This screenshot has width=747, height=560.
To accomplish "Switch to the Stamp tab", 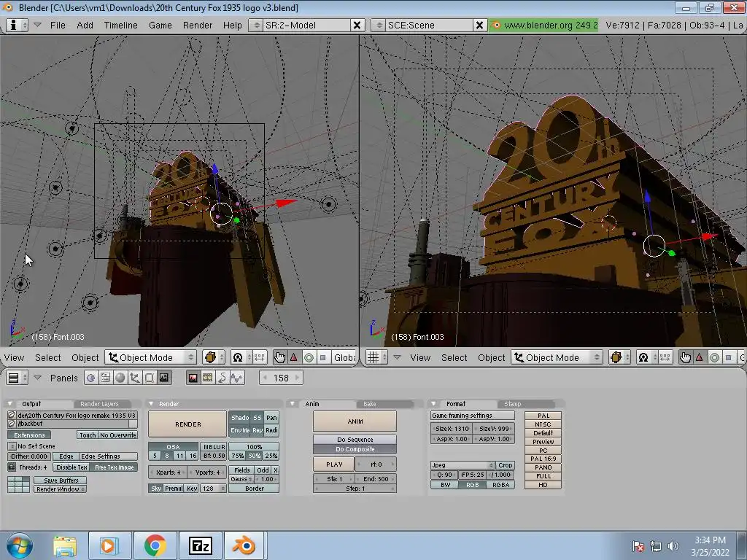I will [513, 404].
